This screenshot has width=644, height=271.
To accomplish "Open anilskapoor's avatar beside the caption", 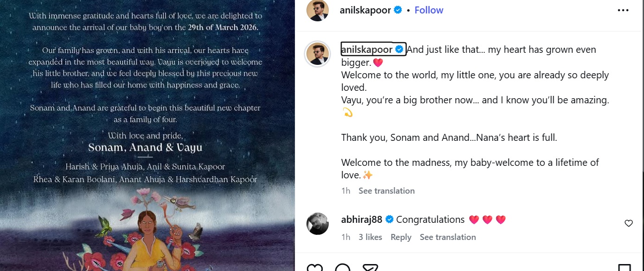I will point(318,54).
